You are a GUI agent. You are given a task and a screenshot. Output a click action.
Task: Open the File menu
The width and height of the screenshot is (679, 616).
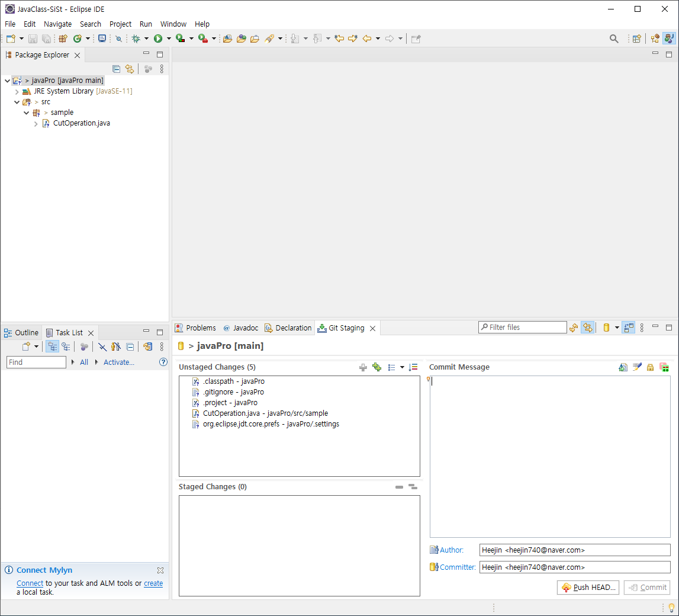[x=10, y=24]
